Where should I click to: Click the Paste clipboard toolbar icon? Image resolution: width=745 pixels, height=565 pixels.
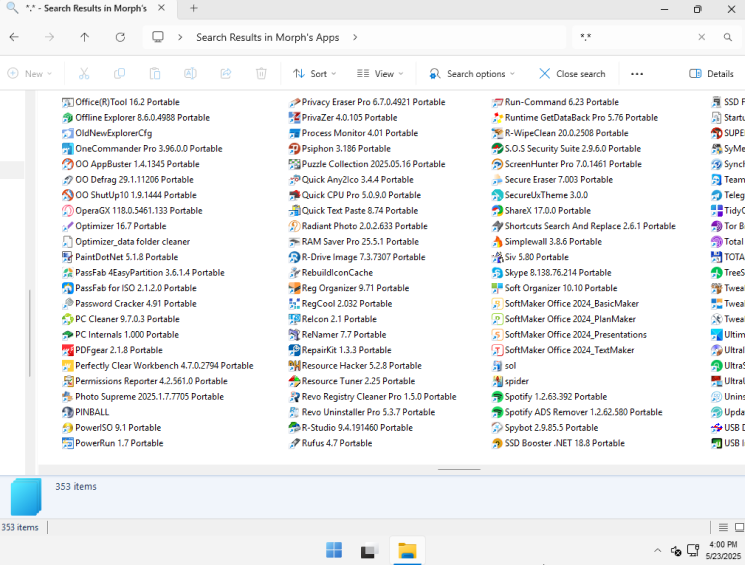(x=155, y=74)
